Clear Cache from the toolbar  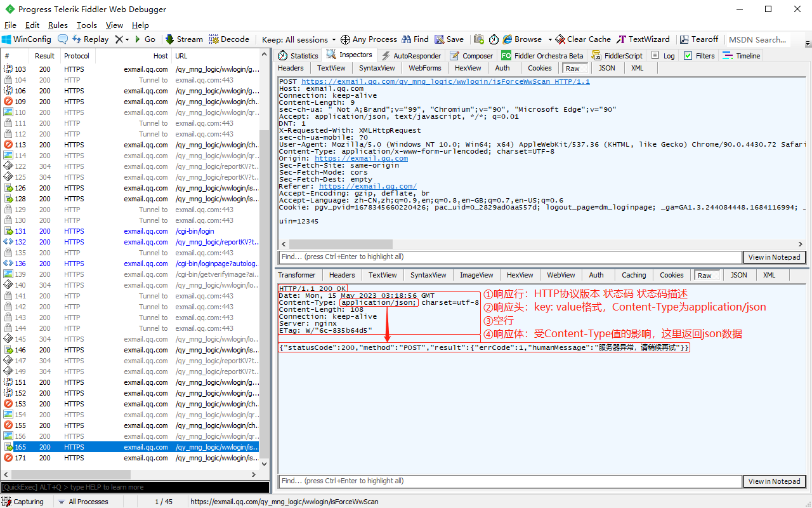click(x=583, y=39)
